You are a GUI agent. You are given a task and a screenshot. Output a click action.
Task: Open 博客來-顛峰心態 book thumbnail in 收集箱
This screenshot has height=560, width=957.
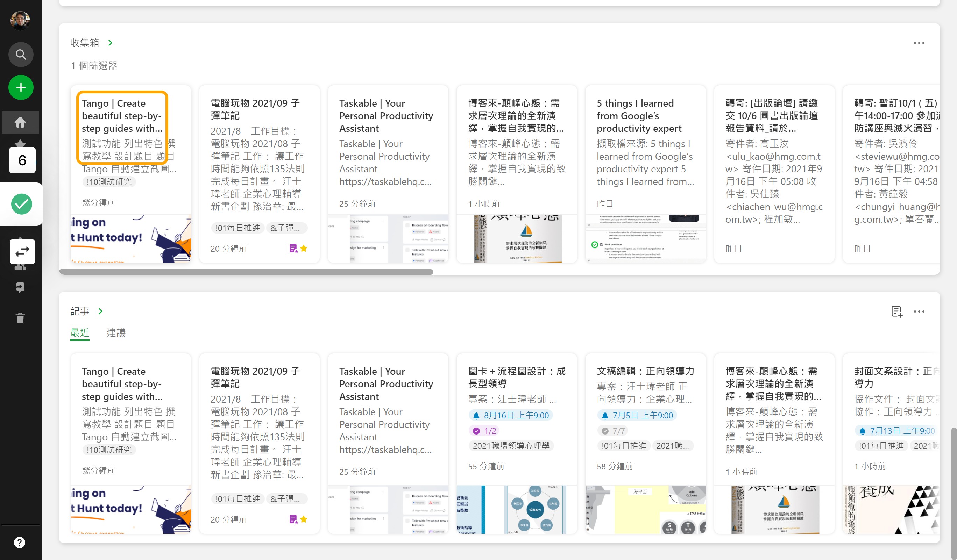click(517, 239)
